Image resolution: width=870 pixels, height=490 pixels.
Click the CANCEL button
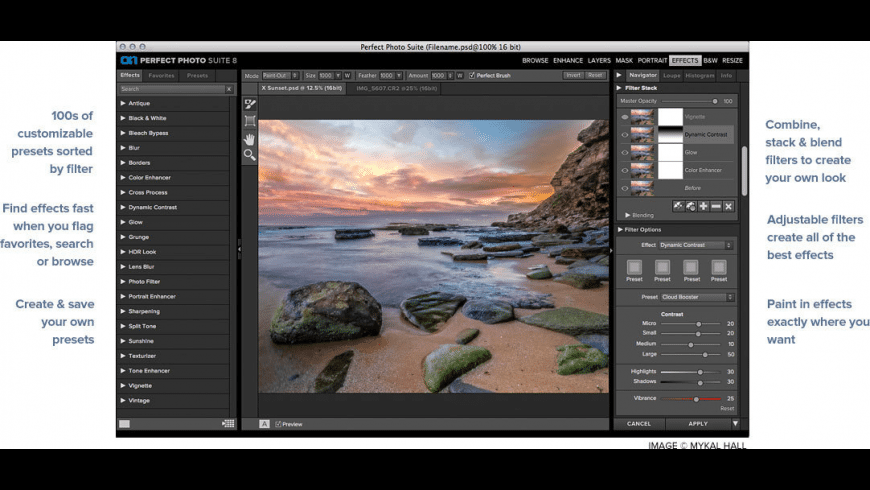[639, 423]
